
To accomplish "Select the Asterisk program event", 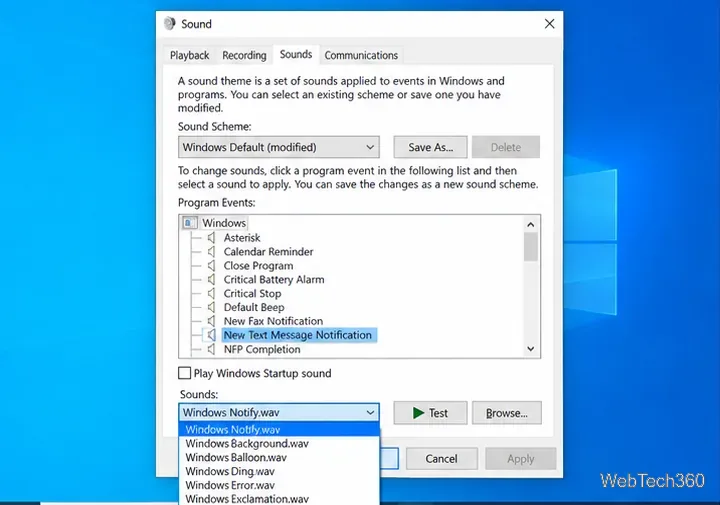I will [242, 238].
